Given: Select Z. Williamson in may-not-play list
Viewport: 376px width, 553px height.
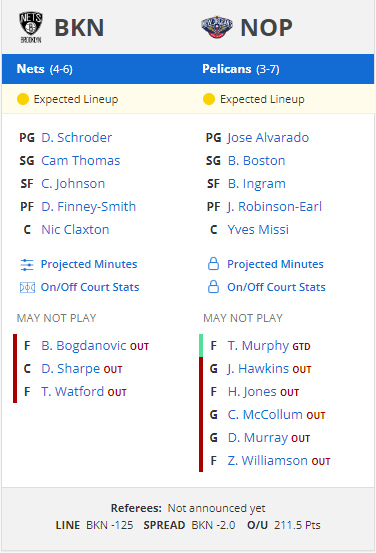Looking at the screenshot, I should [x=268, y=461].
